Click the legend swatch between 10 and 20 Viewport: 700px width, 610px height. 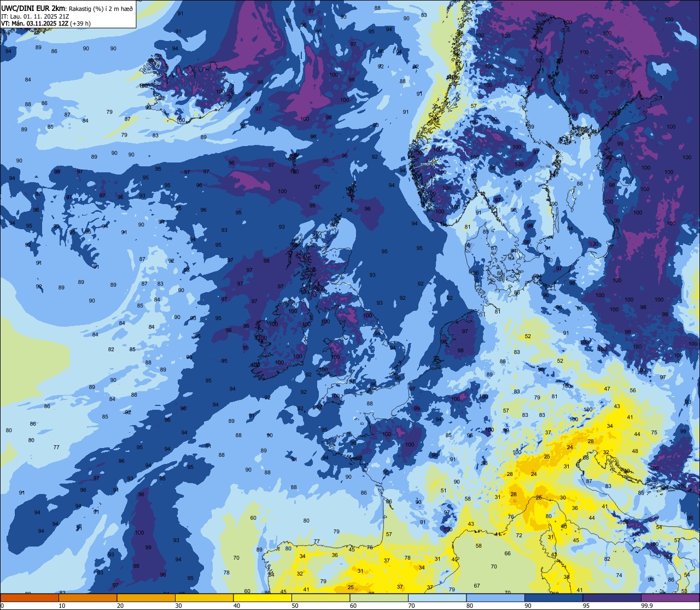(x=87, y=597)
